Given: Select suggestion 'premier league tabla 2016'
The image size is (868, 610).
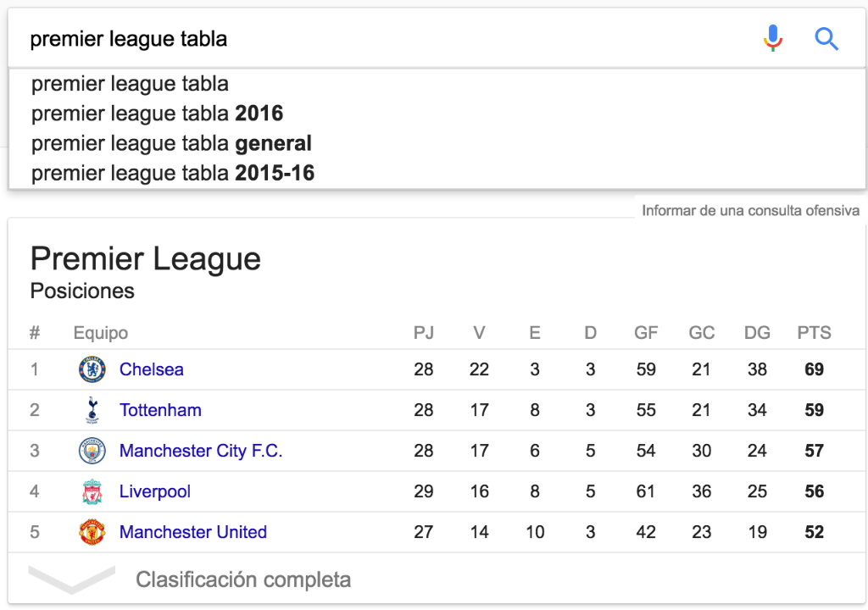Looking at the screenshot, I should click(157, 114).
